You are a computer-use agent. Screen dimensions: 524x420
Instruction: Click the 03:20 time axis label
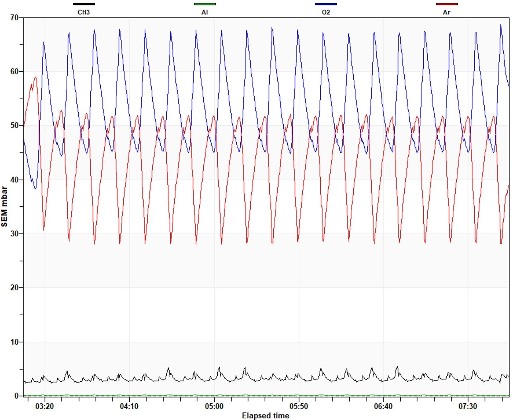tap(45, 406)
